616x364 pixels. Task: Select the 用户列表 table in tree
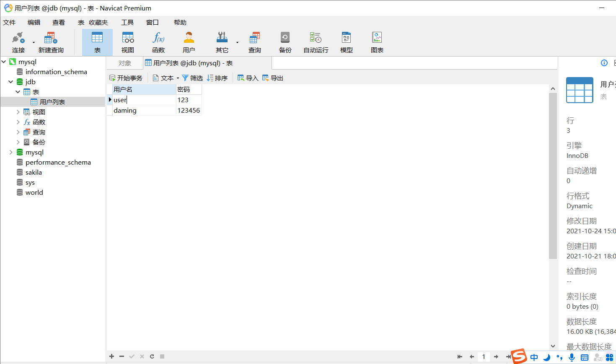click(x=53, y=102)
